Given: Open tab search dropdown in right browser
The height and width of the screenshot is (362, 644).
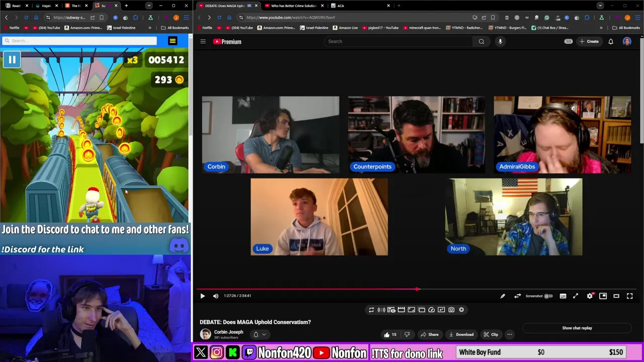Looking at the screenshot, I should click(x=600, y=6).
